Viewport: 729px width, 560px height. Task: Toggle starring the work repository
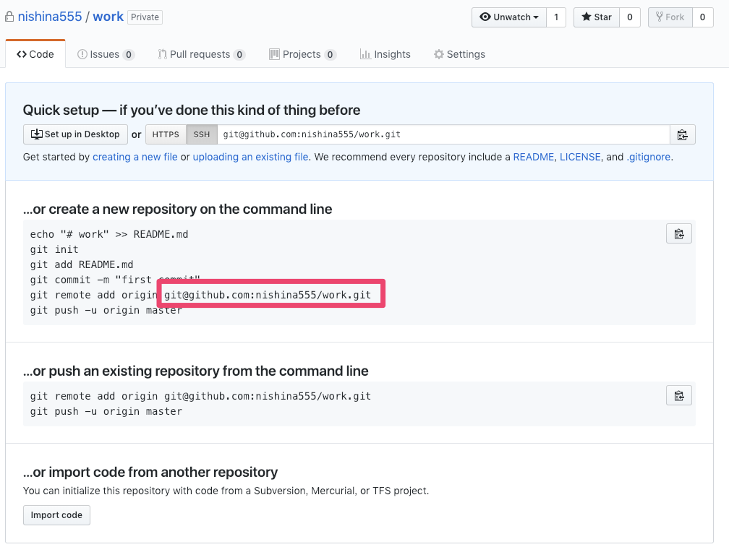596,17
